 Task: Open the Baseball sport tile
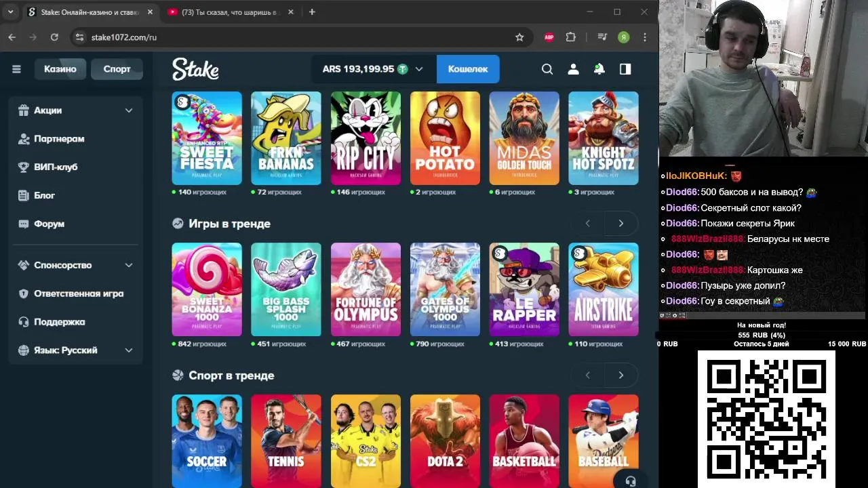pyautogui.click(x=604, y=441)
